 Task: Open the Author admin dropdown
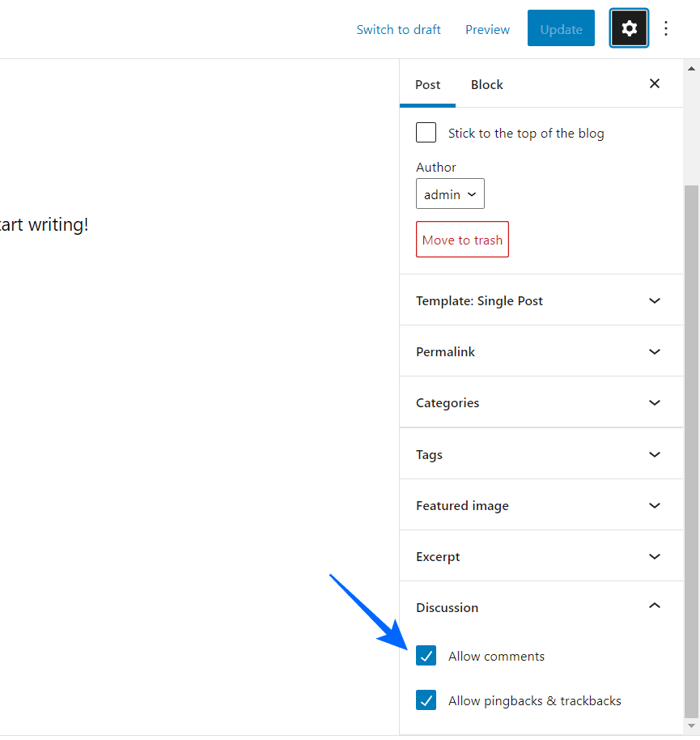[450, 194]
